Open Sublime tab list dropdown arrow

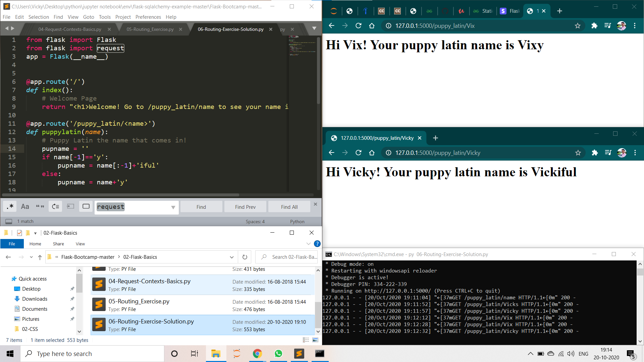314,28
